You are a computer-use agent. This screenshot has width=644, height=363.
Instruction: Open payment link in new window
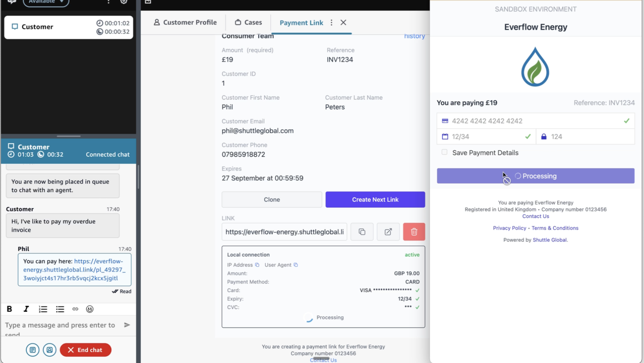(388, 232)
